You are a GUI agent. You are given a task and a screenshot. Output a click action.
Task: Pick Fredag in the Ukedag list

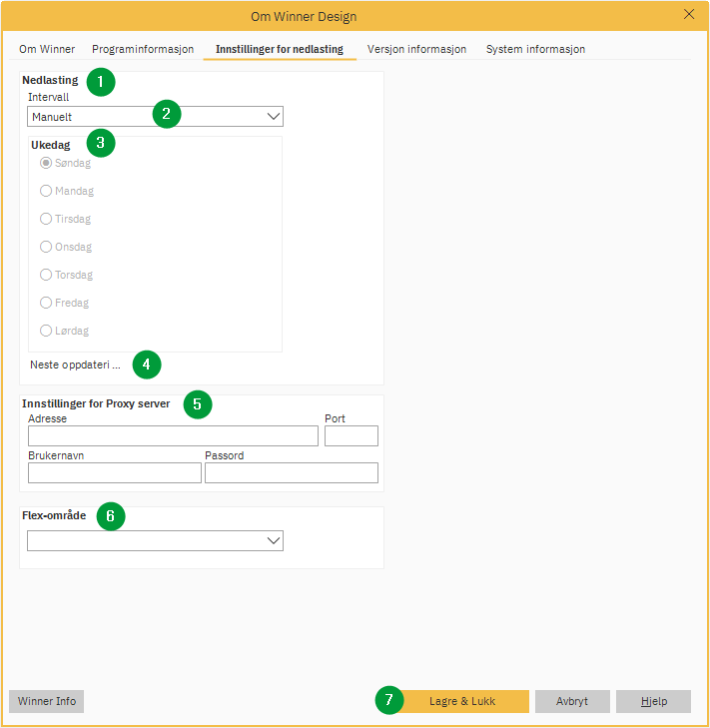(46, 303)
